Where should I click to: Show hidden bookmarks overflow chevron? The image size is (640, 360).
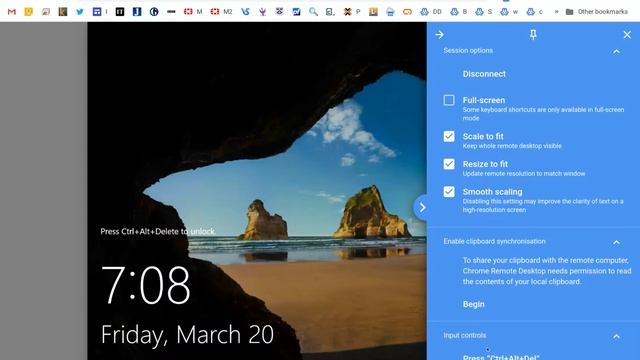(556, 12)
